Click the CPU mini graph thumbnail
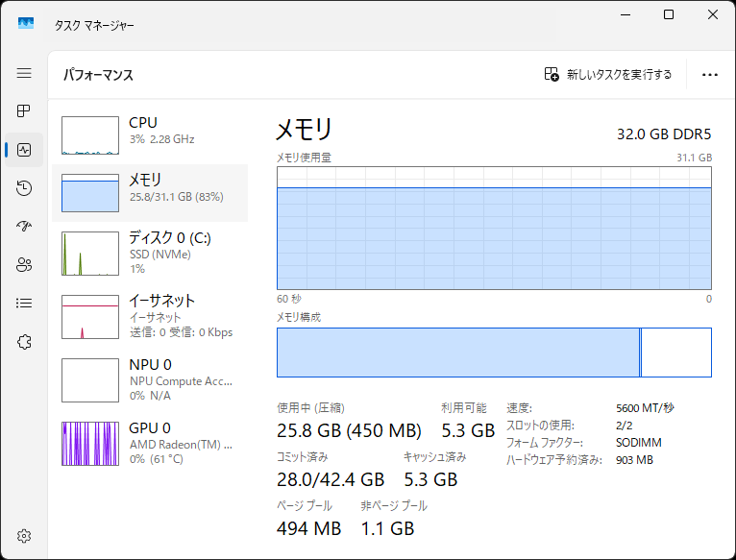736x560 pixels. click(x=90, y=135)
